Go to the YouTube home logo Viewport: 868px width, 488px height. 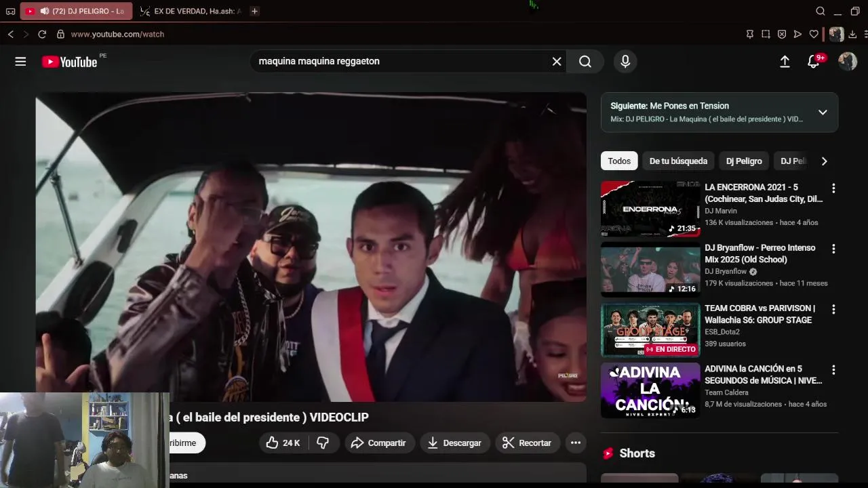70,62
